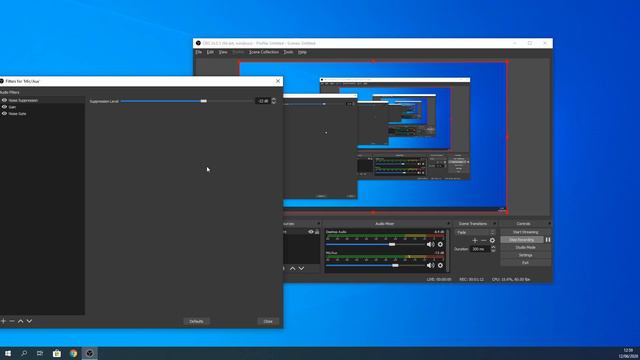The width and height of the screenshot is (640, 360).
Task: Click the transition Duration value field
Action: (480, 249)
